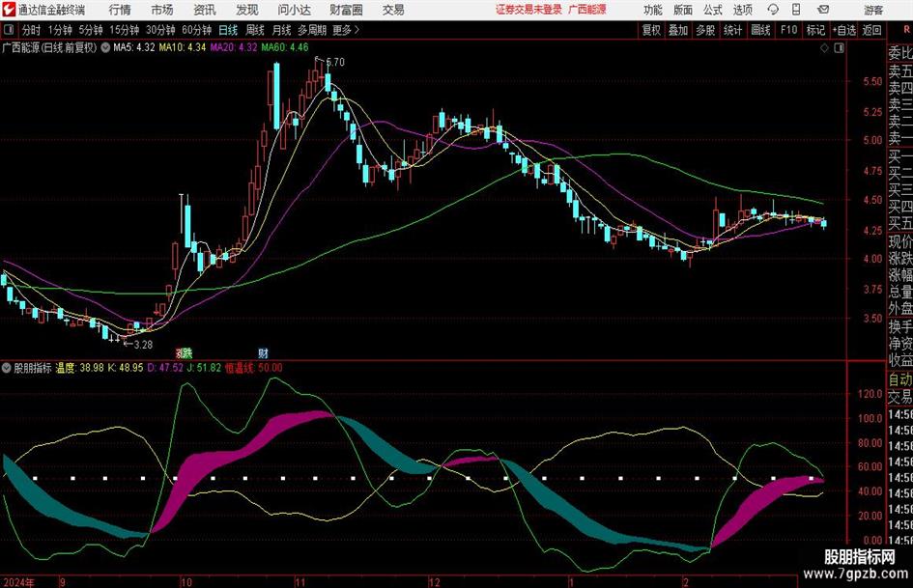Open the F10 company info button
Viewport: 913px width, 588px height.
[788, 30]
